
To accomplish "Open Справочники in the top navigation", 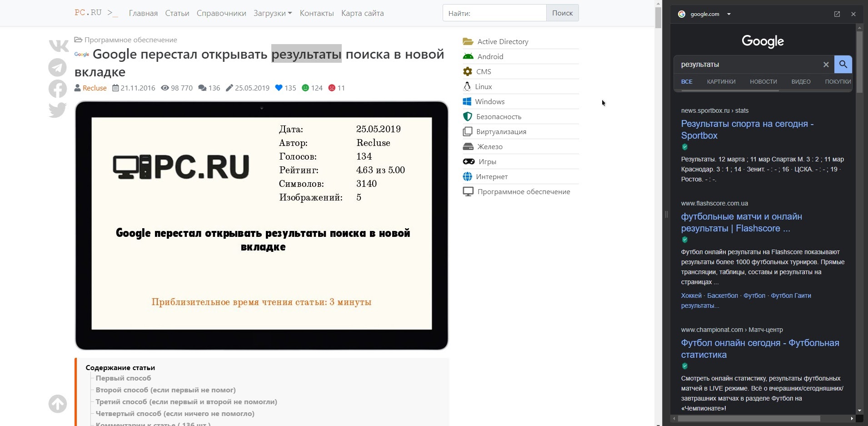I will tap(221, 13).
